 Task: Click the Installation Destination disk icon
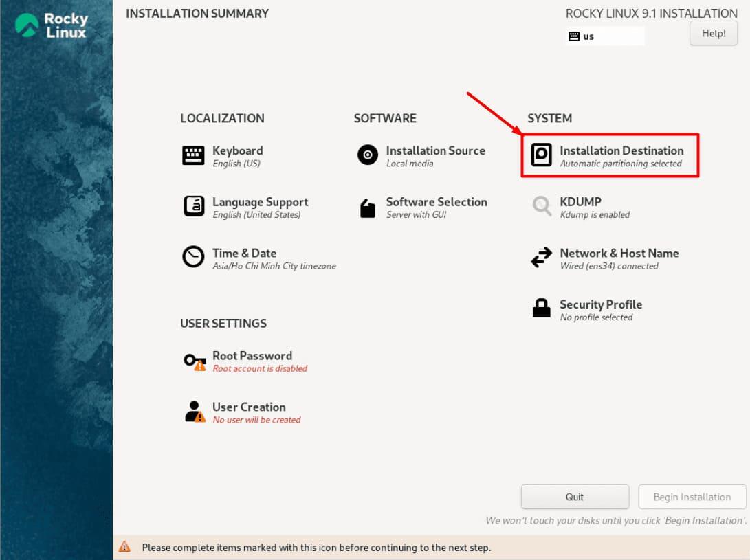click(542, 155)
